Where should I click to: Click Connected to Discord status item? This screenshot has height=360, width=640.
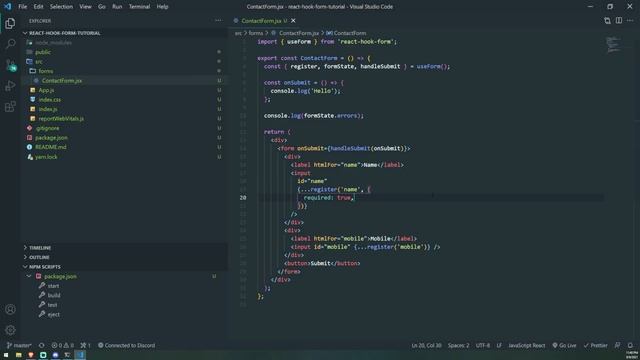(x=127, y=345)
